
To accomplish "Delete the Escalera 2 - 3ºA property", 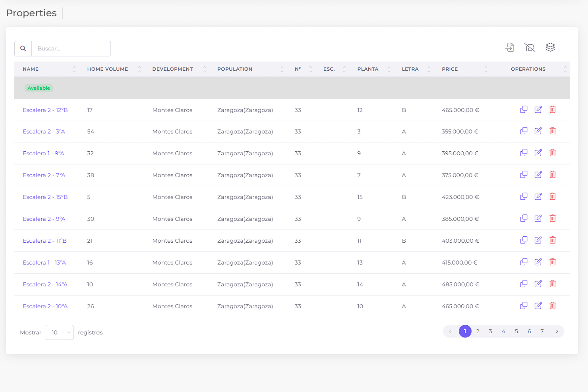I will (552, 131).
